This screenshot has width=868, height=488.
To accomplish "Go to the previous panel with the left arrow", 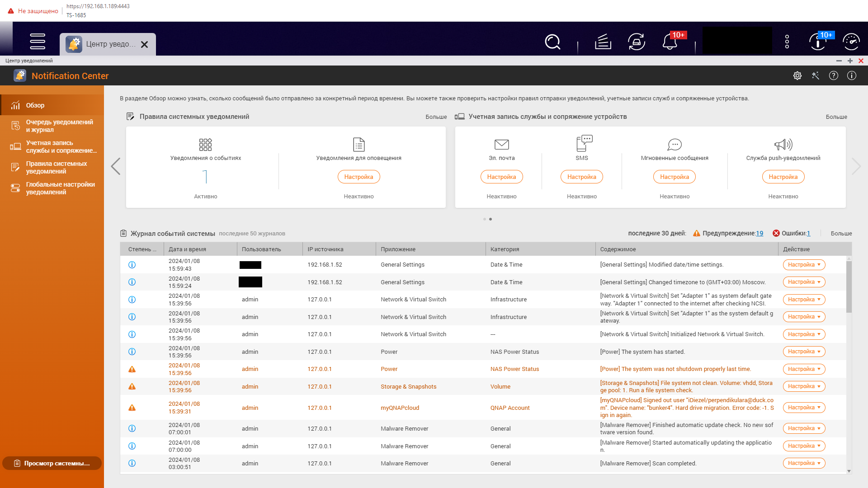I will (x=116, y=166).
